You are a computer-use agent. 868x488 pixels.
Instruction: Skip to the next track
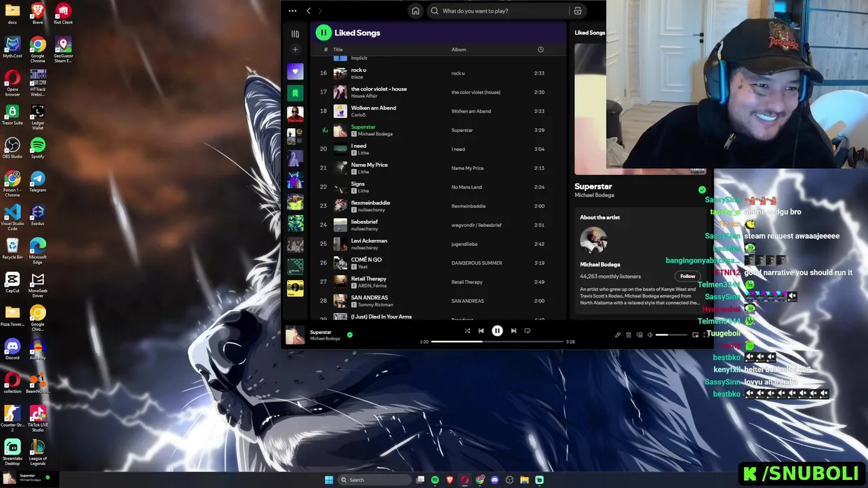coord(513,331)
